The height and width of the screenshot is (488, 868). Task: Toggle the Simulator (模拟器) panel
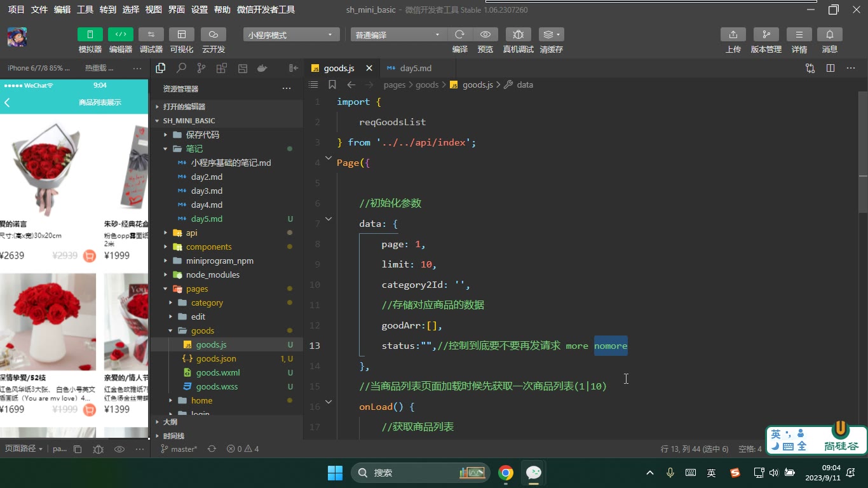click(90, 34)
